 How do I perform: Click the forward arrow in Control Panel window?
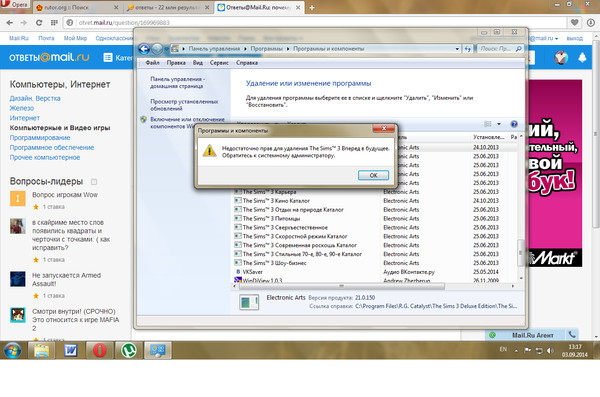coord(157,49)
